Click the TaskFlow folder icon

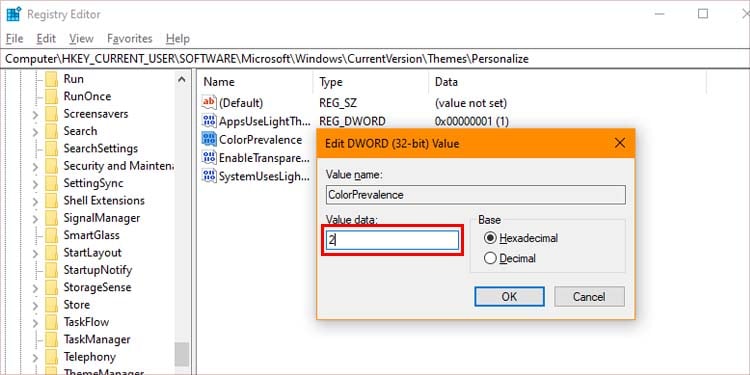click(x=51, y=322)
